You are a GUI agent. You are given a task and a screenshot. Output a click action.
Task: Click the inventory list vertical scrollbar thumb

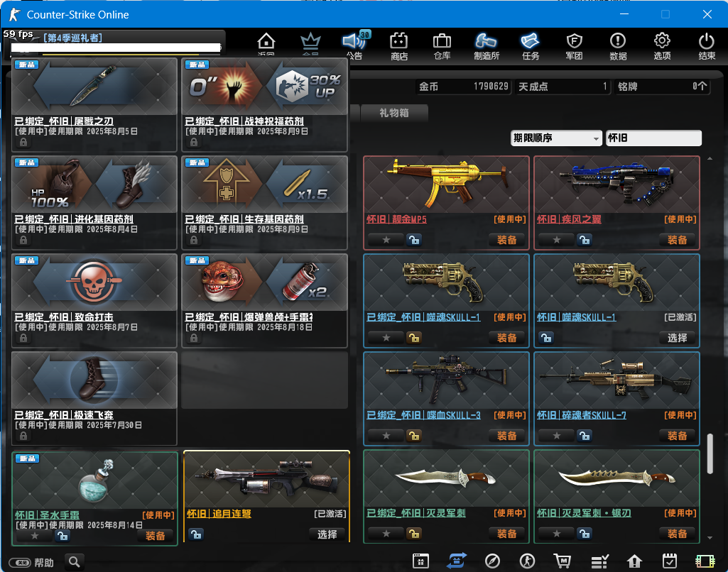pos(710,453)
